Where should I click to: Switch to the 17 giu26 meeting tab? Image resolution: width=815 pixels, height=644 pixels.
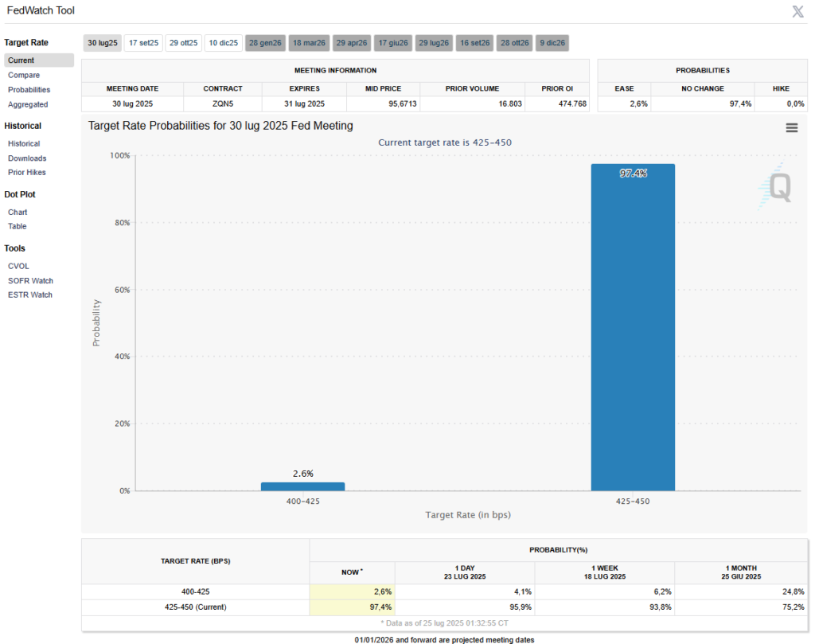tap(393, 43)
